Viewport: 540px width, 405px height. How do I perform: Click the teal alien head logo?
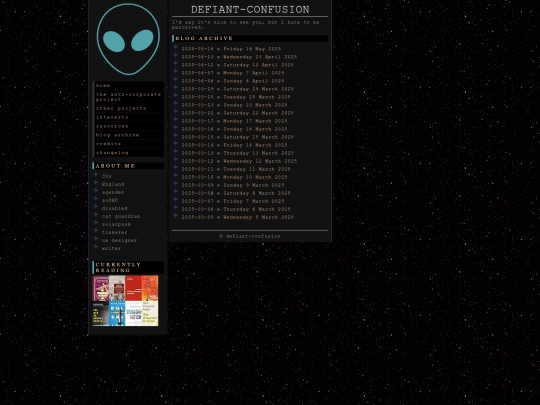(x=128, y=39)
